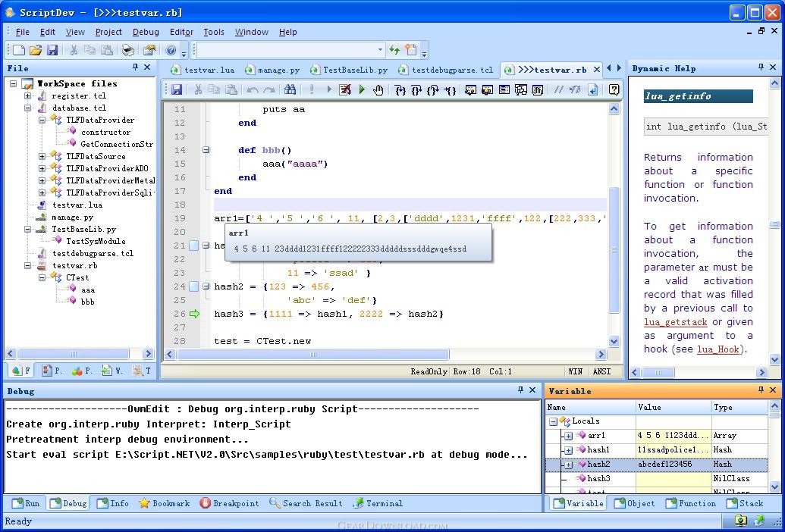Collapse the Locals variable group
785x532 pixels.
[x=553, y=421]
